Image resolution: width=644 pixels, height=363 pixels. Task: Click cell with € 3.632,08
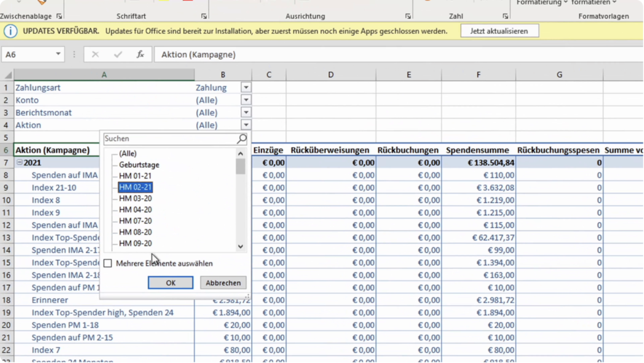click(479, 187)
